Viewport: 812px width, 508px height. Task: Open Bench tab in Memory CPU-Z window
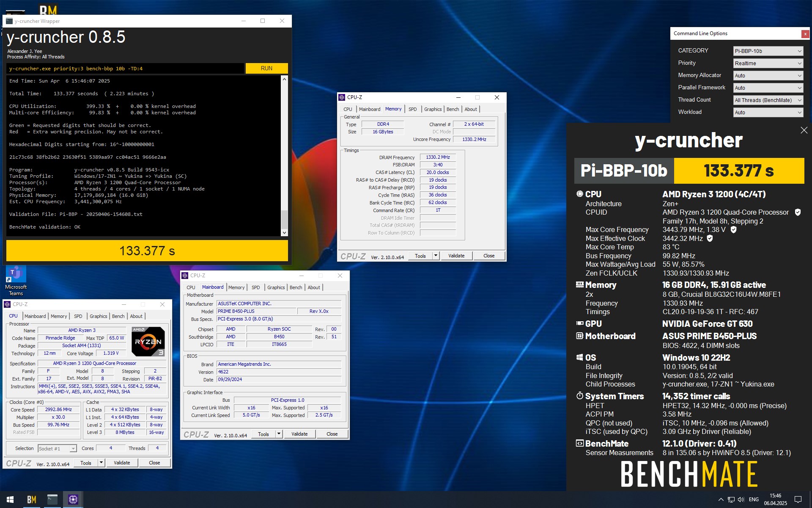[x=453, y=109]
